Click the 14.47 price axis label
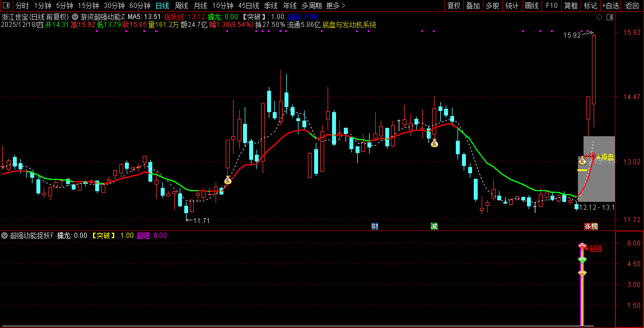Screen dimensions: 644x328 (x=633, y=97)
